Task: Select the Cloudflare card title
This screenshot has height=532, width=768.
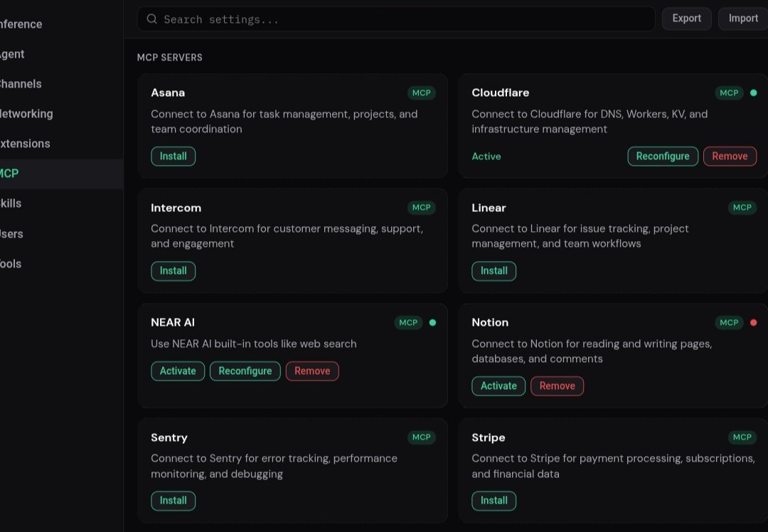Action: coord(500,92)
